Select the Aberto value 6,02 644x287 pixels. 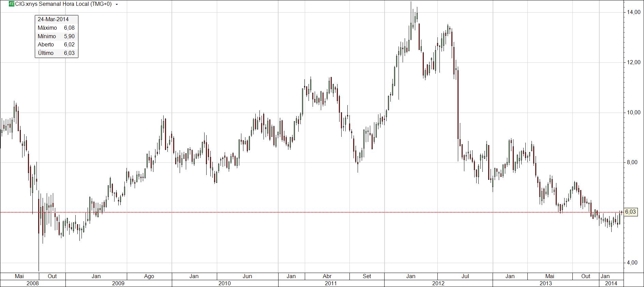69,44
